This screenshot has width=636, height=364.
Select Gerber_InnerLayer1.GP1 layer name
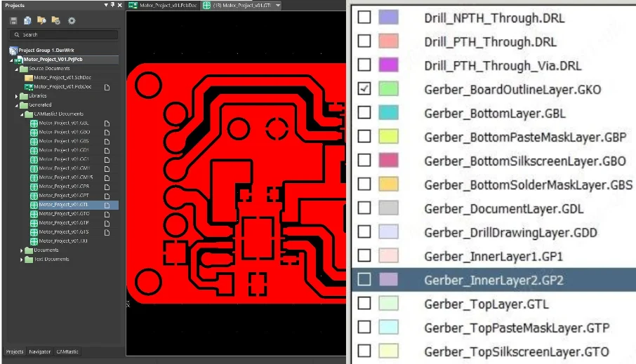click(493, 256)
